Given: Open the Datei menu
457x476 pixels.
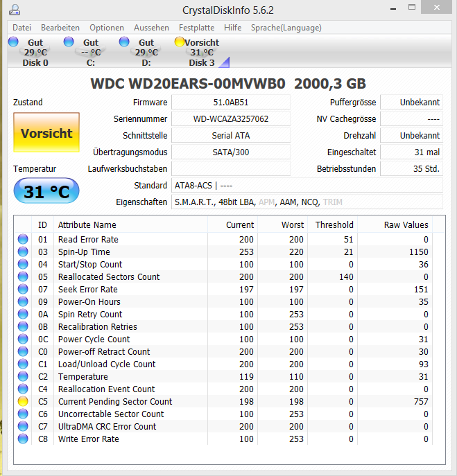Looking at the screenshot, I should [x=22, y=28].
